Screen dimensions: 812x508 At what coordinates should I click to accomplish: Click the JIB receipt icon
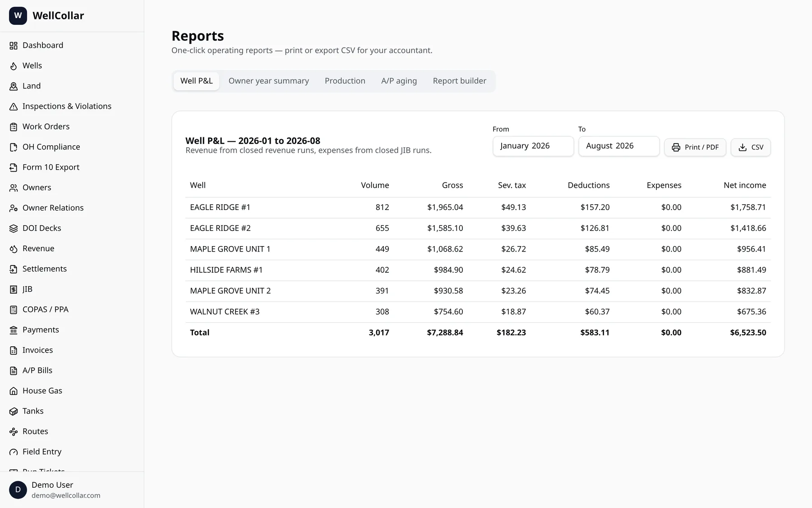tap(14, 289)
